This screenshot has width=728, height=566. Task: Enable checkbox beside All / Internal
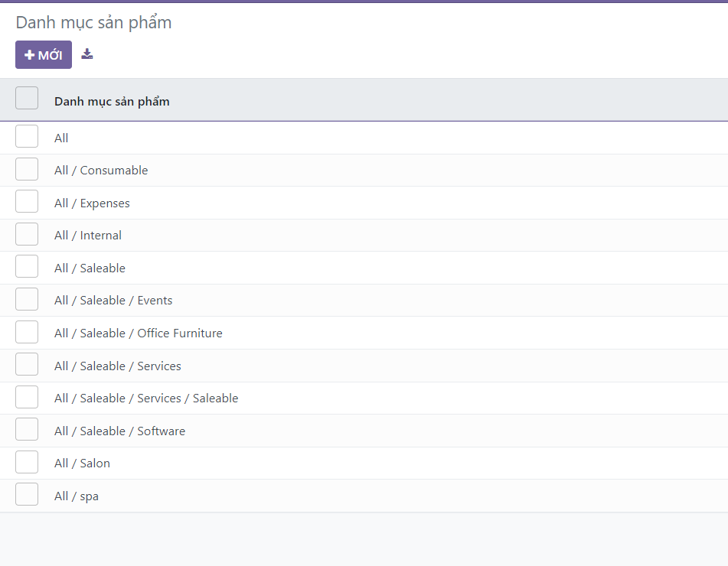27,235
